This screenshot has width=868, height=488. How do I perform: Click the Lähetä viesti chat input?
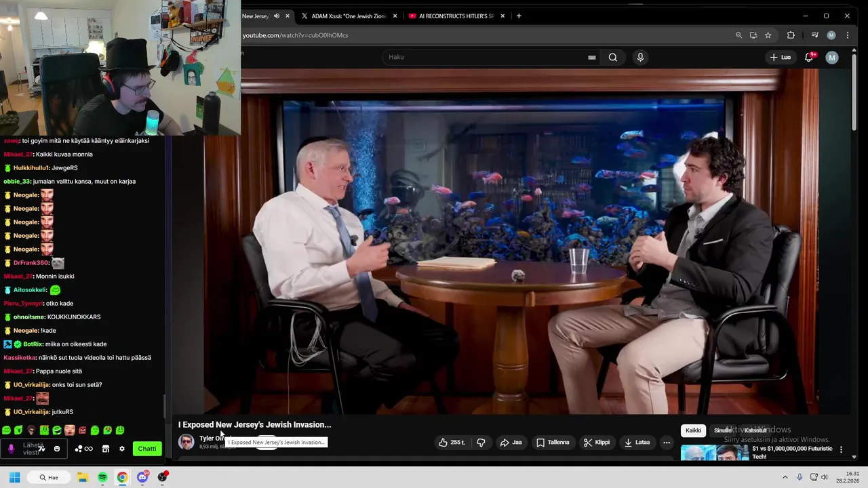click(33, 449)
